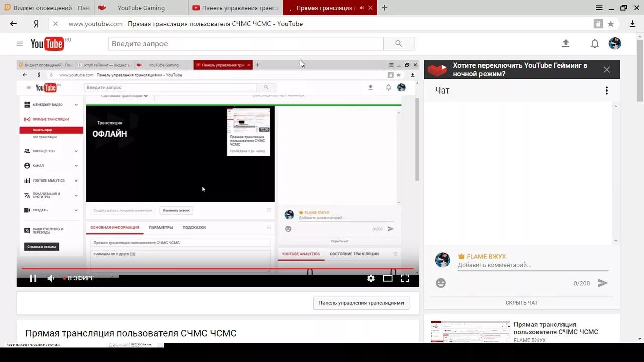Click the search magnifier button
644x362 pixels.
(x=399, y=44)
